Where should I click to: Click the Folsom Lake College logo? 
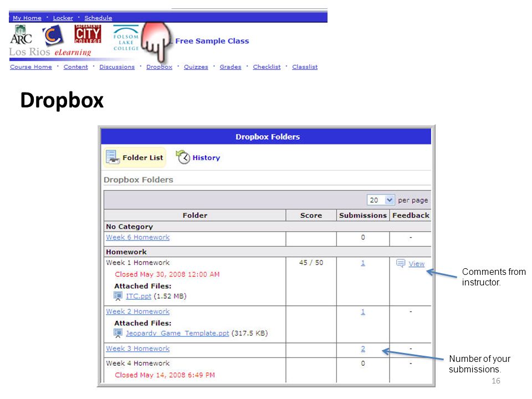click(x=126, y=38)
